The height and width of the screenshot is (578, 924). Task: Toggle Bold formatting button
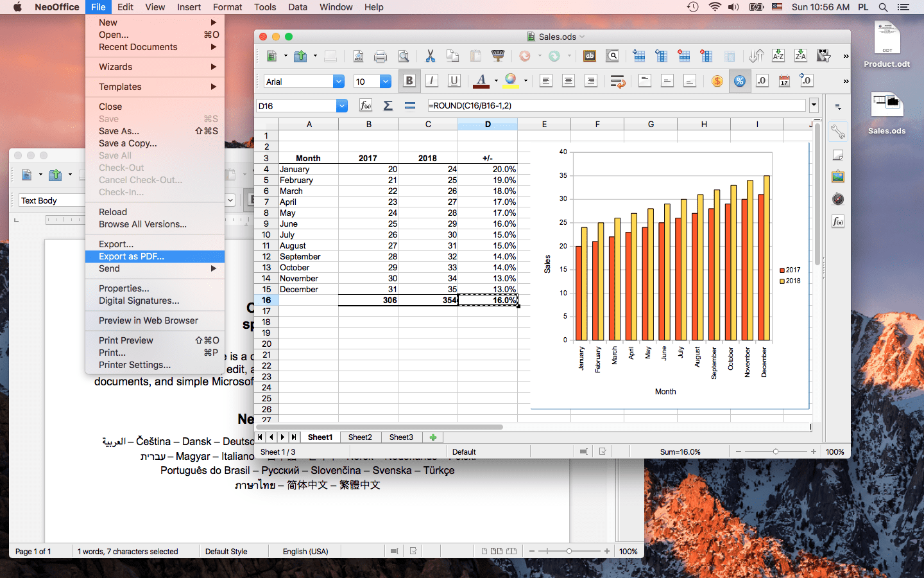click(x=409, y=81)
